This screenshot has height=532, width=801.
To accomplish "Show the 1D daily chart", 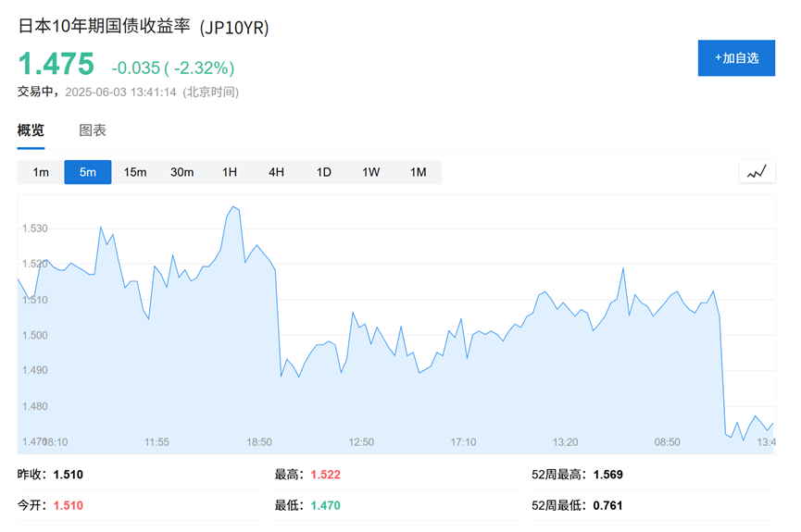I will (x=324, y=172).
